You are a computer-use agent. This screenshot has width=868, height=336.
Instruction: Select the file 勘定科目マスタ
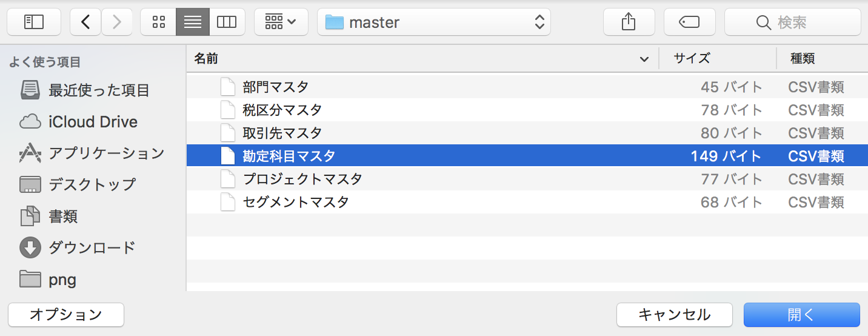pos(527,156)
